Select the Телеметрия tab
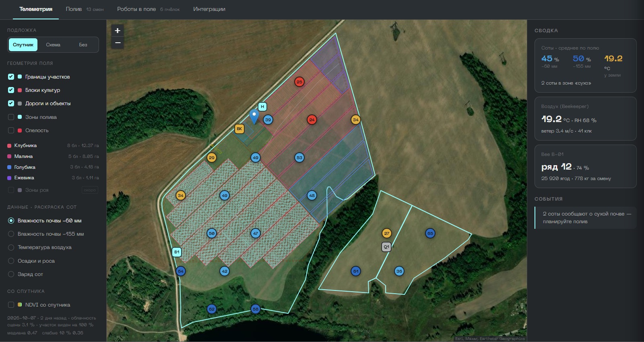Screen dimensions: 644x342 (x=36, y=9)
